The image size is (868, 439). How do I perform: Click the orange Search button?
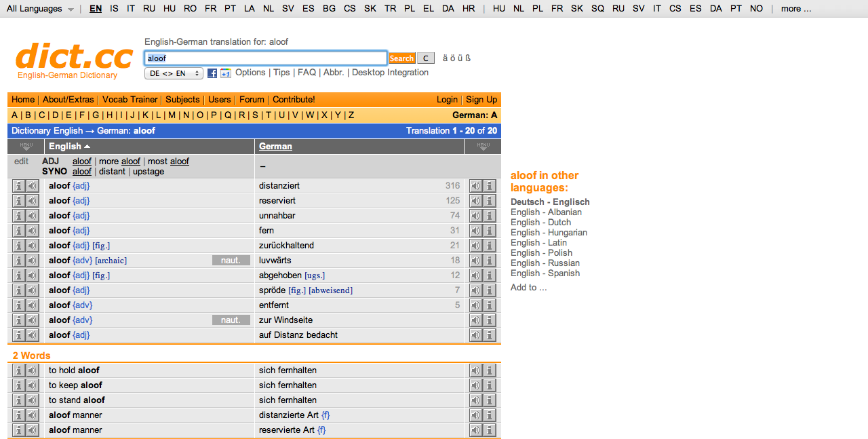pos(401,58)
